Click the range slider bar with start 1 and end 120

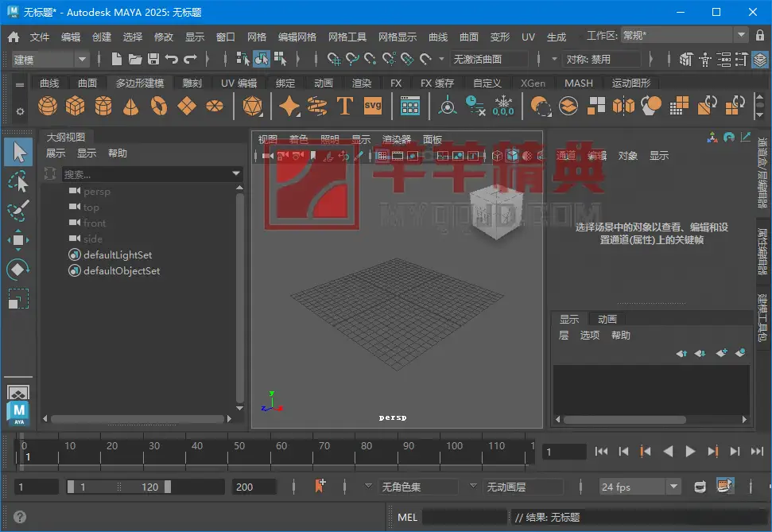(x=118, y=487)
